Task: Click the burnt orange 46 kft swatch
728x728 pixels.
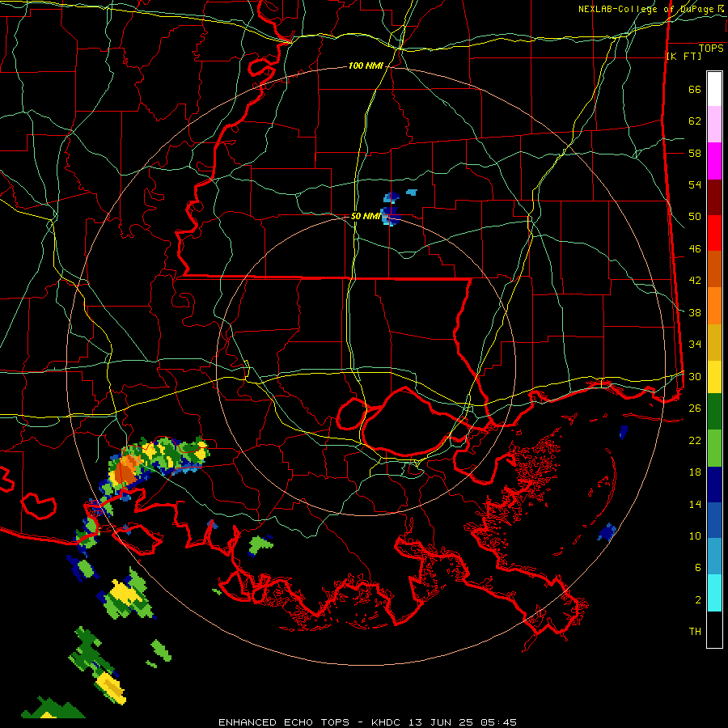Action: 714,269
